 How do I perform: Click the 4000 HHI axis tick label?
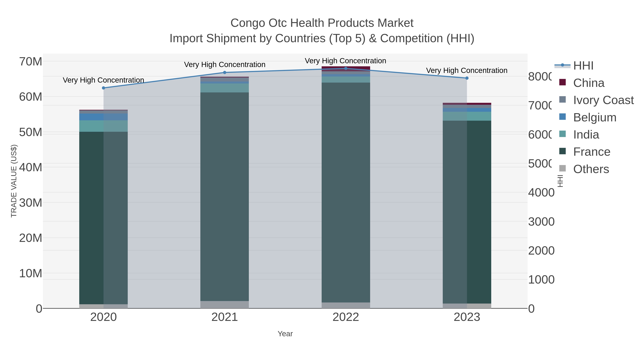(x=541, y=193)
